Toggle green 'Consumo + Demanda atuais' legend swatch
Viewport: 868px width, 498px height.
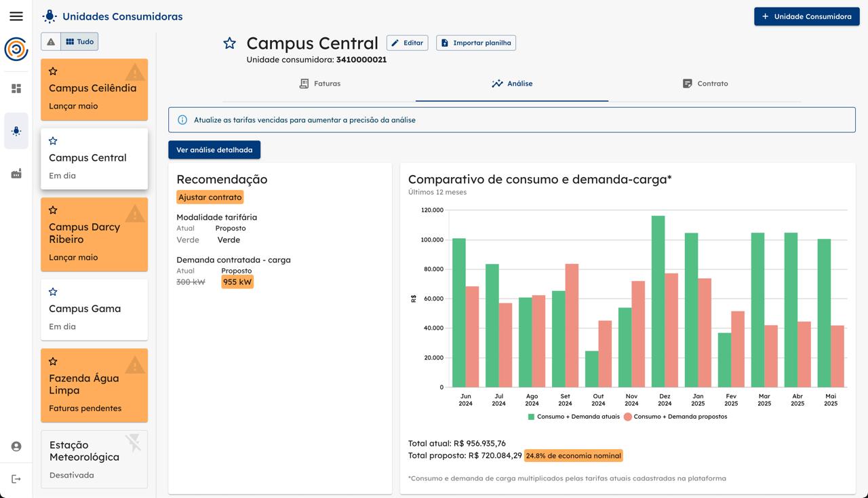[532, 417]
